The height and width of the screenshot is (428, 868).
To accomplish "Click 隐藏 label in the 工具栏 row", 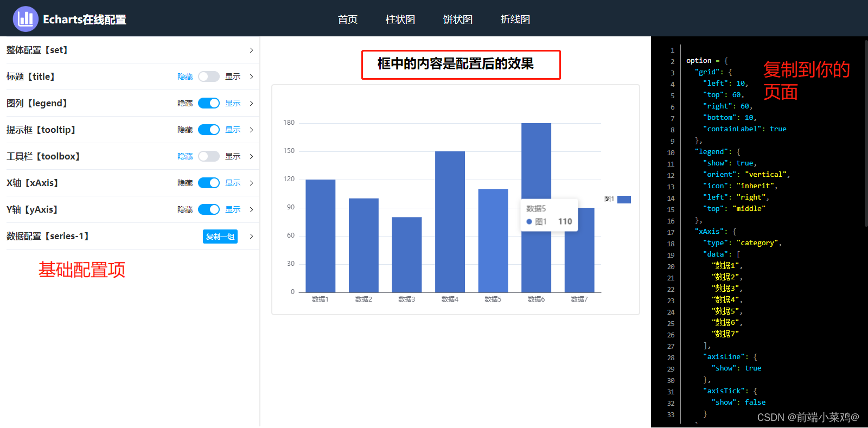I will (x=185, y=156).
